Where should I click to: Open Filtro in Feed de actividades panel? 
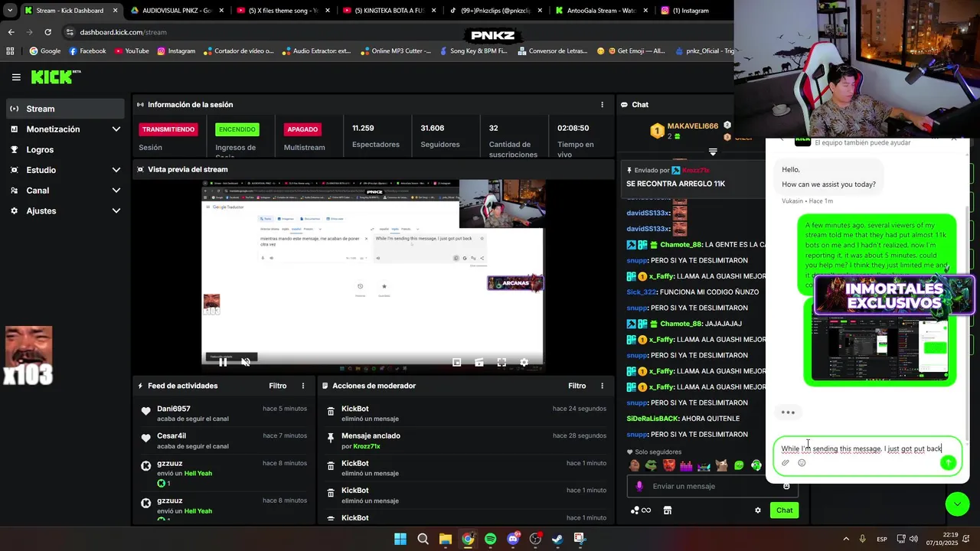pyautogui.click(x=277, y=386)
